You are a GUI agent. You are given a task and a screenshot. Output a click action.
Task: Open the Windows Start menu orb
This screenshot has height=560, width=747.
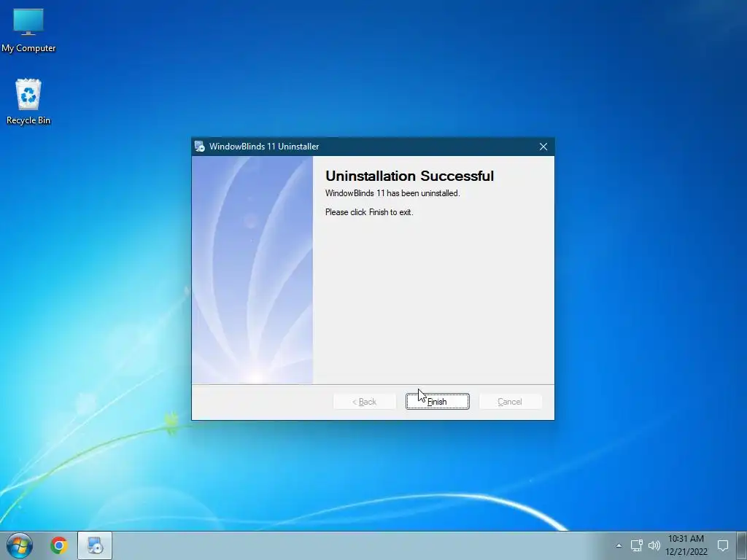tap(20, 545)
